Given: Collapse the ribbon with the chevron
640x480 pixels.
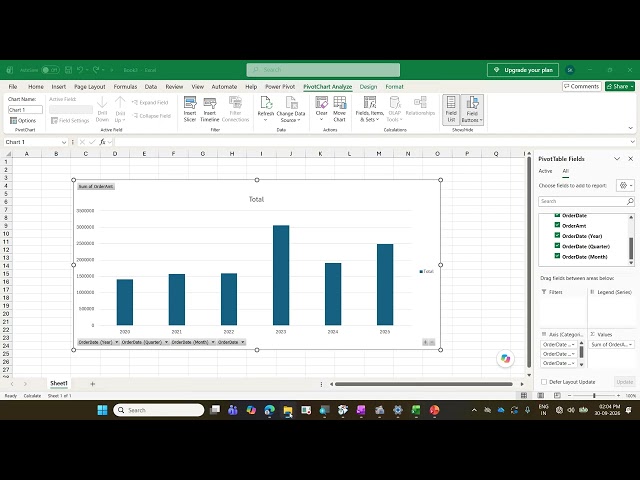Looking at the screenshot, I should pyautogui.click(x=631, y=128).
